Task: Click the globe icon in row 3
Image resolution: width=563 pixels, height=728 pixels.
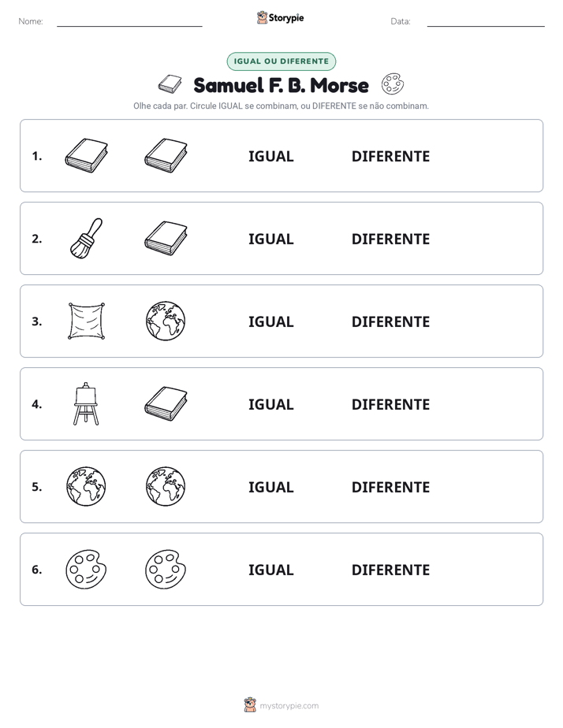Action: point(166,321)
